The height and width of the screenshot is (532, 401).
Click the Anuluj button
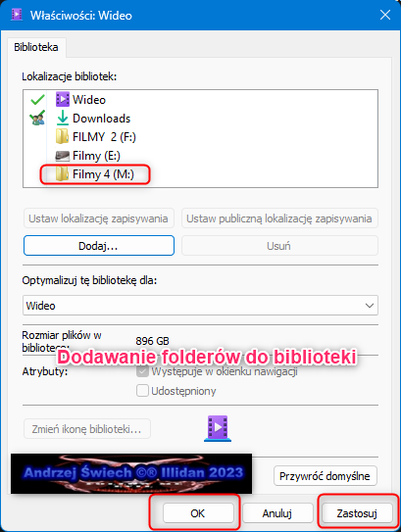tap(277, 513)
